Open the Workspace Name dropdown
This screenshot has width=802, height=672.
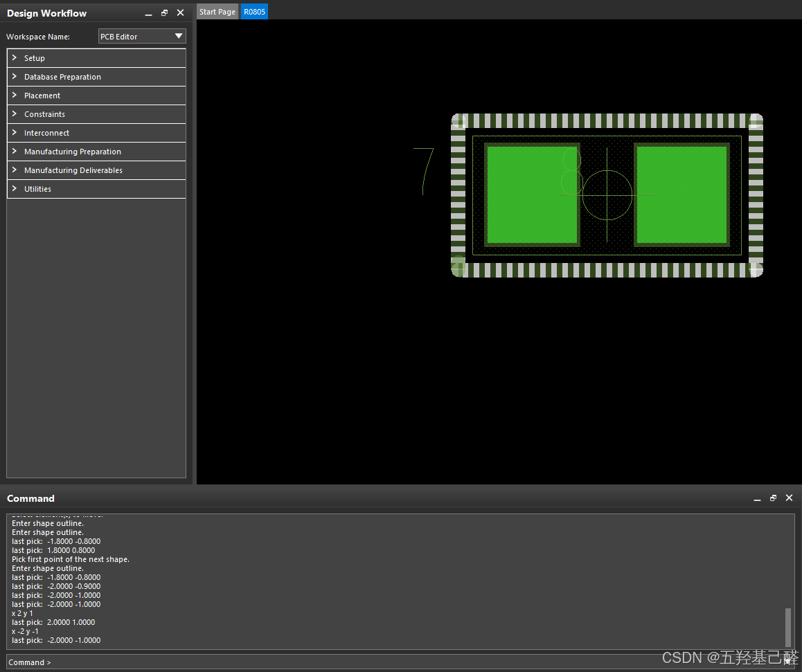click(x=142, y=36)
